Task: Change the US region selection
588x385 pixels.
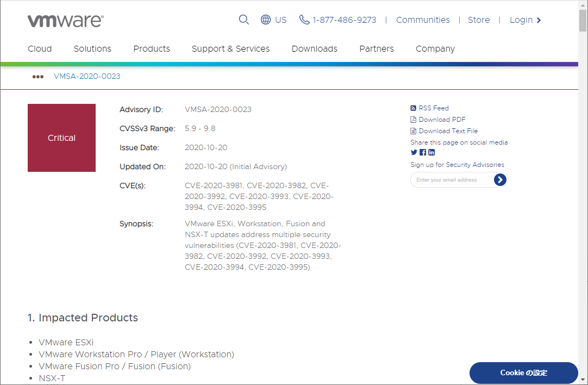Action: [281, 20]
